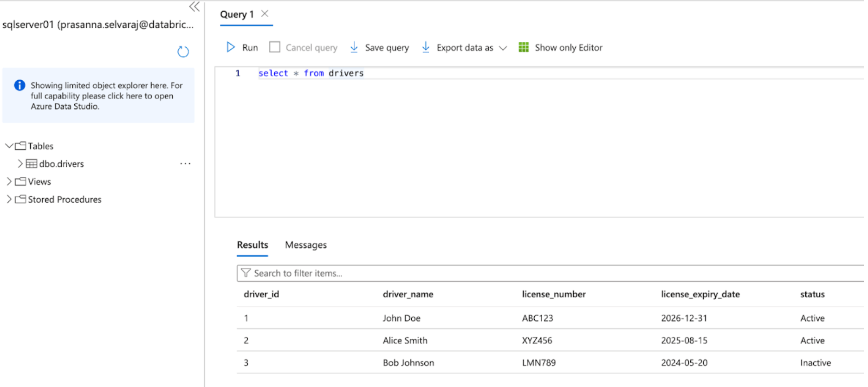Open the Export data as dropdown chevron

pos(503,48)
